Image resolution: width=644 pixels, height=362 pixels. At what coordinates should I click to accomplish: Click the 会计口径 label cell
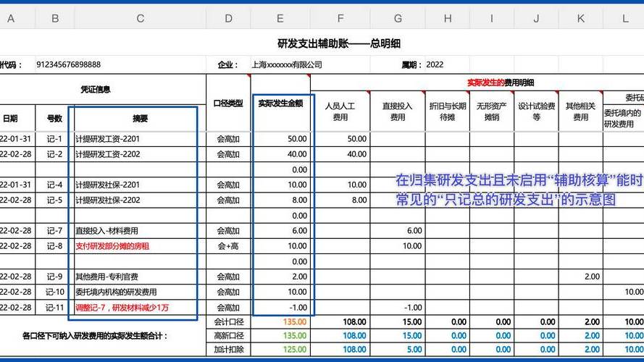[228, 322]
